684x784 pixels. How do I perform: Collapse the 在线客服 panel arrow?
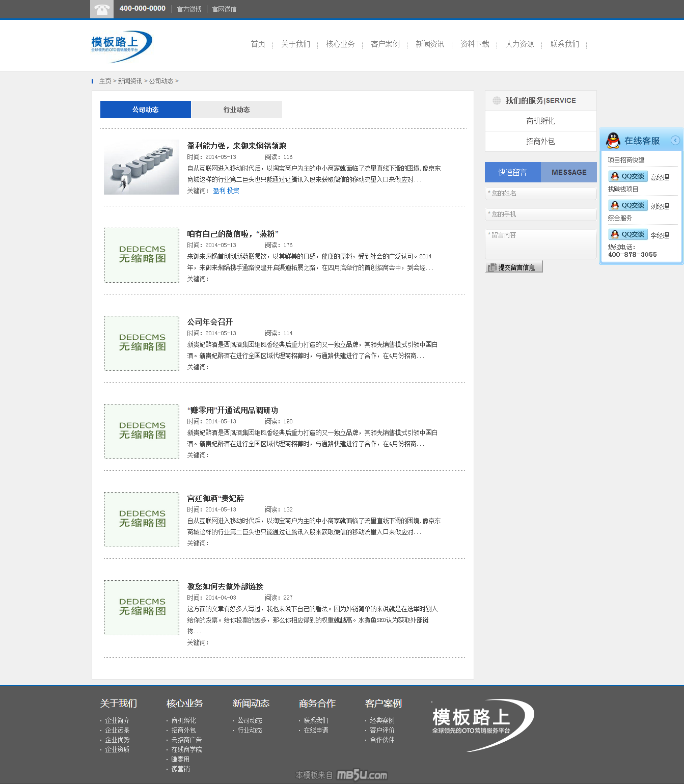click(x=675, y=141)
